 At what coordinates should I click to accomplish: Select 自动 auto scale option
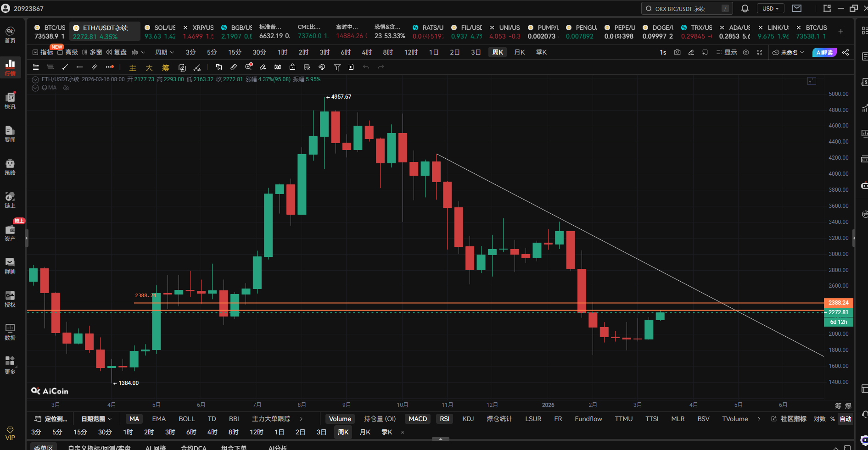tap(846, 419)
